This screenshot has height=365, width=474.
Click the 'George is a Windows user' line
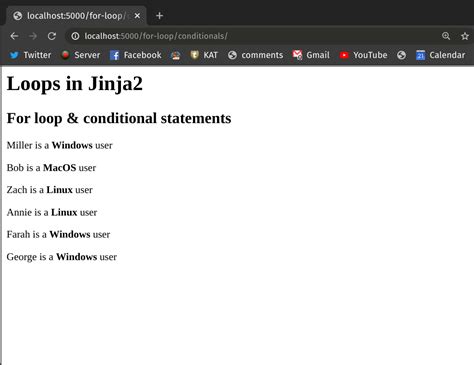tap(62, 257)
